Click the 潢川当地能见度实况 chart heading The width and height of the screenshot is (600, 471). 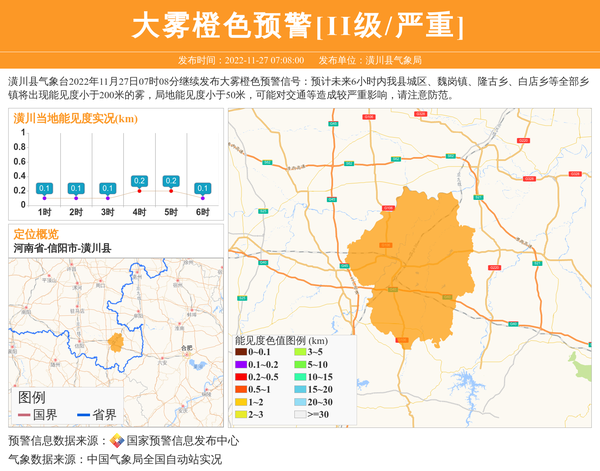coord(75,118)
